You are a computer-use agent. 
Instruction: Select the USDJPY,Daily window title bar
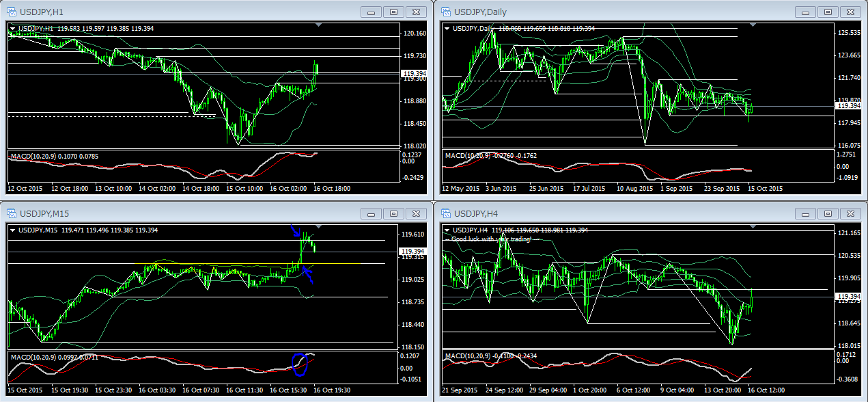tap(615, 12)
